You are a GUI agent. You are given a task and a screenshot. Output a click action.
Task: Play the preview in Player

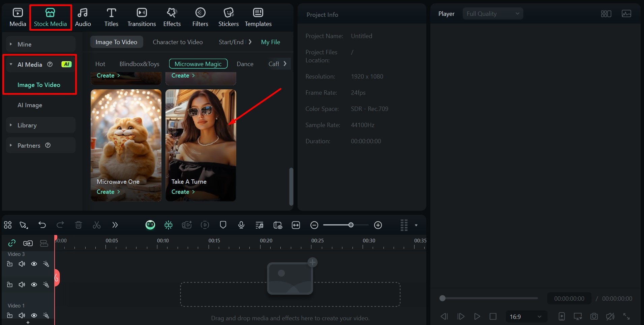pos(477,317)
